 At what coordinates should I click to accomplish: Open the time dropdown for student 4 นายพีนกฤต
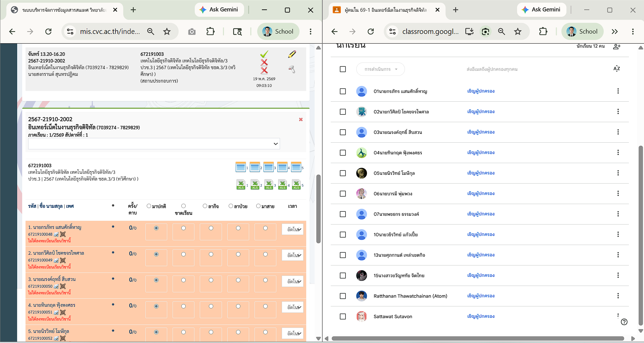coord(292,307)
